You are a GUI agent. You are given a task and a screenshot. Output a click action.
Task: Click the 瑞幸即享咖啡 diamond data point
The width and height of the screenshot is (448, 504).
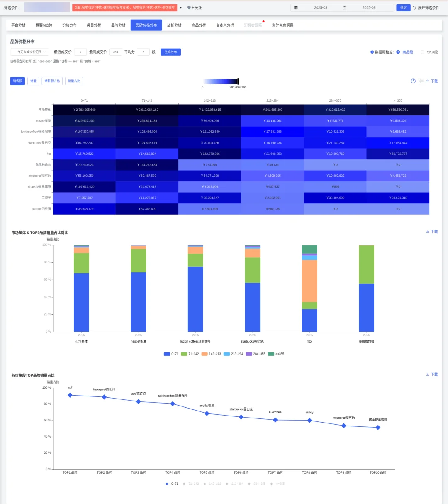(378, 428)
